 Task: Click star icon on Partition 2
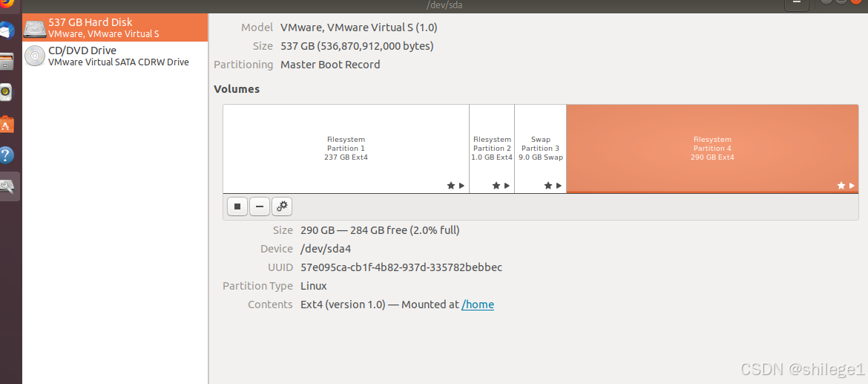point(496,186)
